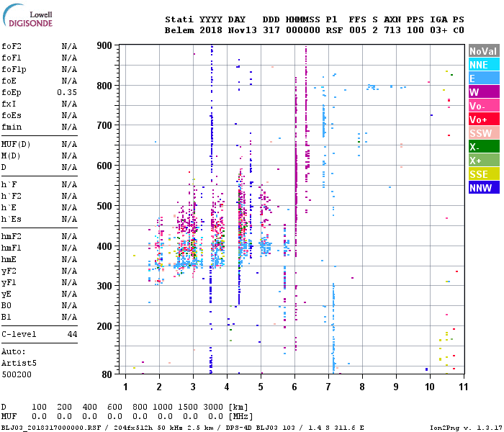Click the C-level value 44

pos(72,334)
